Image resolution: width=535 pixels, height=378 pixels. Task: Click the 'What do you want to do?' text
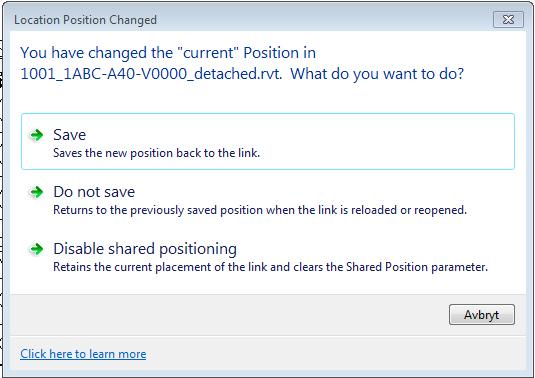(377, 74)
